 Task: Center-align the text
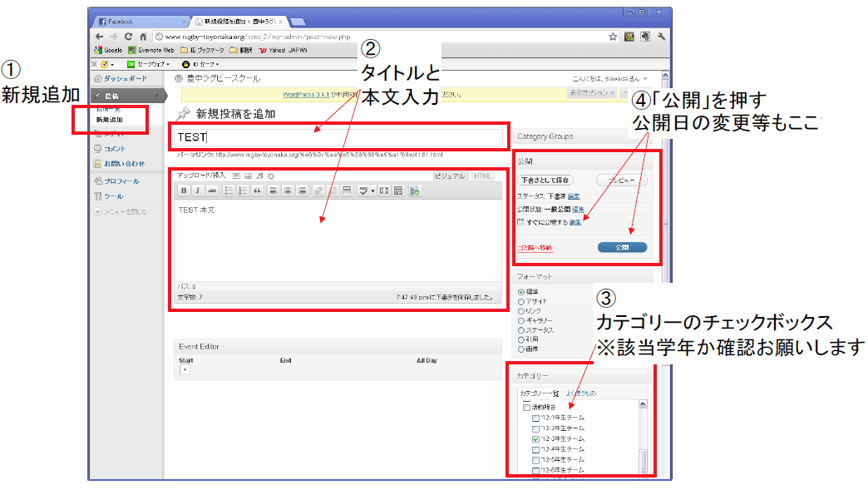pyautogui.click(x=288, y=191)
